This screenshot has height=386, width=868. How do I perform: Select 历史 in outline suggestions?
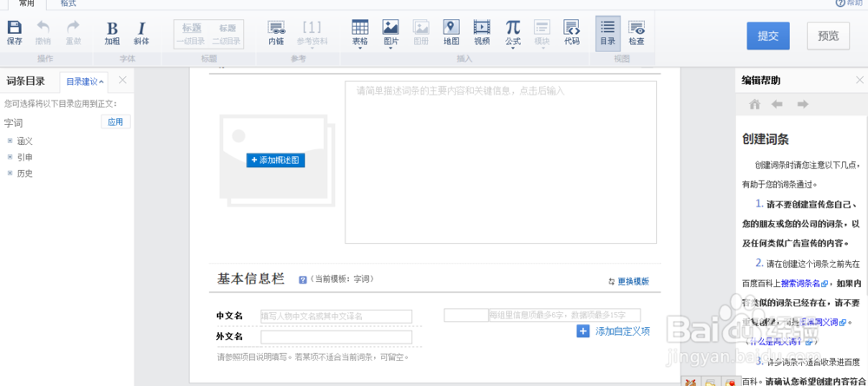pos(25,173)
